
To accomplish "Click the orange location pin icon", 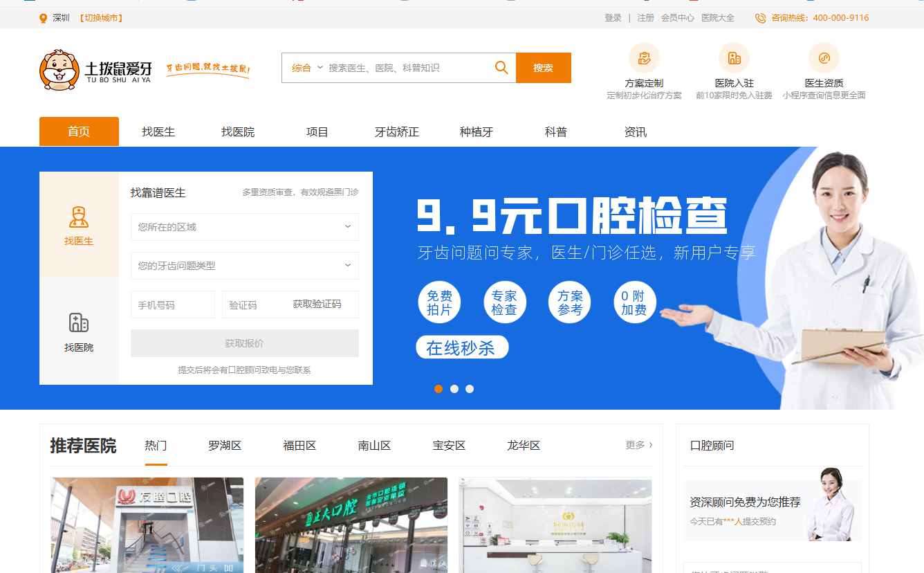I will point(44,18).
